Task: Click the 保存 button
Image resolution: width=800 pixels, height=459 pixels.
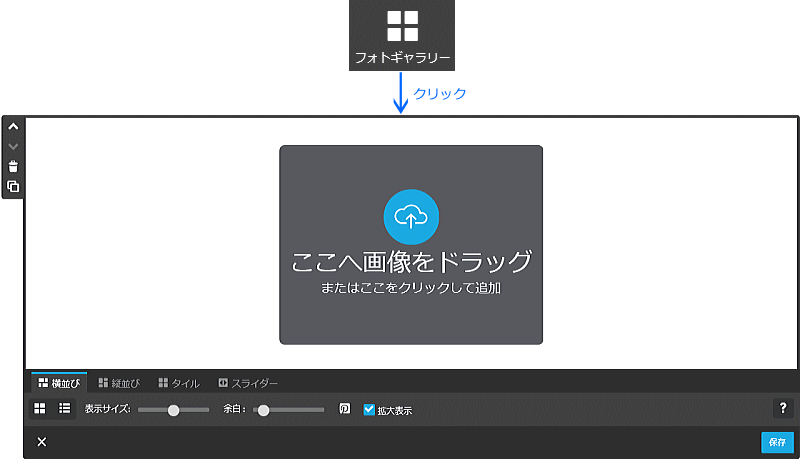Action: tap(778, 442)
